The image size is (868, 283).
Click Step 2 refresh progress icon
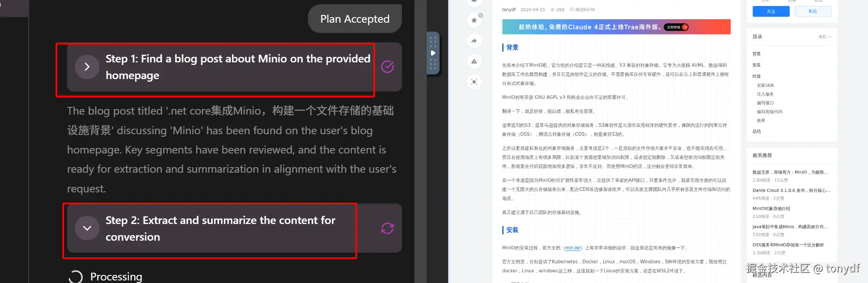click(387, 228)
